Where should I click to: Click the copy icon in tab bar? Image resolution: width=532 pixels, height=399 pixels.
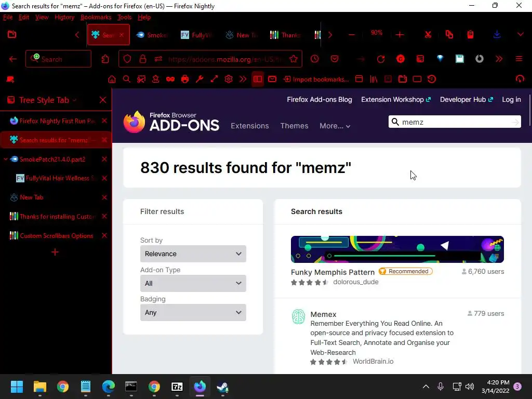point(449,35)
